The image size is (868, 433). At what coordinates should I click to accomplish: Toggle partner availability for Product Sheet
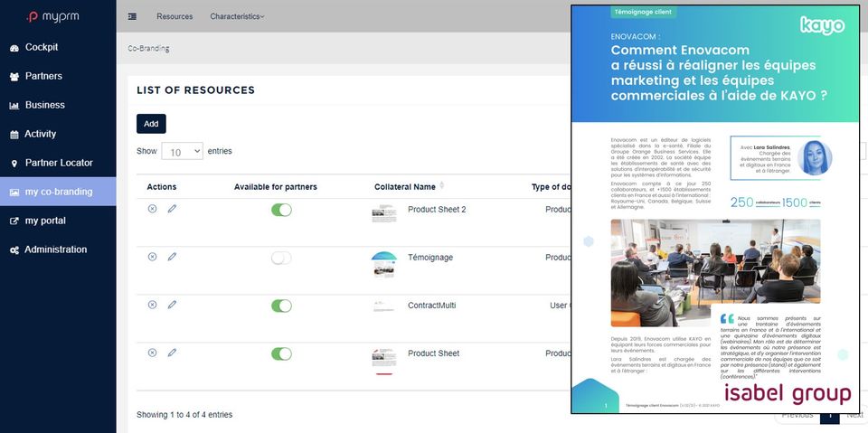tap(281, 353)
